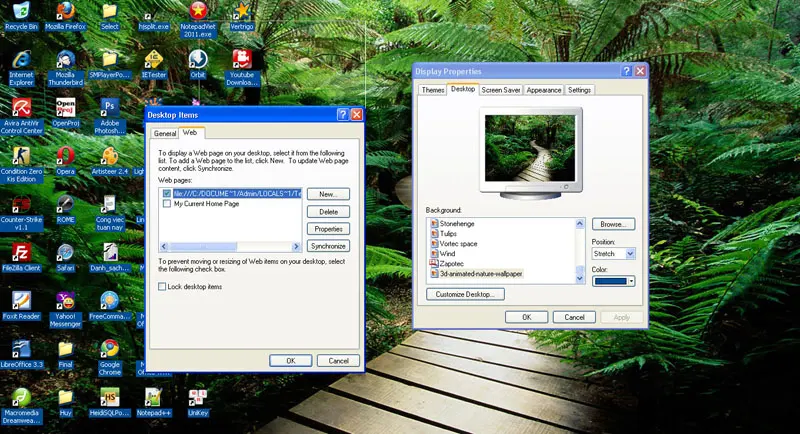Select the Web tab in Desktop Items
800x434 pixels.
coord(190,132)
